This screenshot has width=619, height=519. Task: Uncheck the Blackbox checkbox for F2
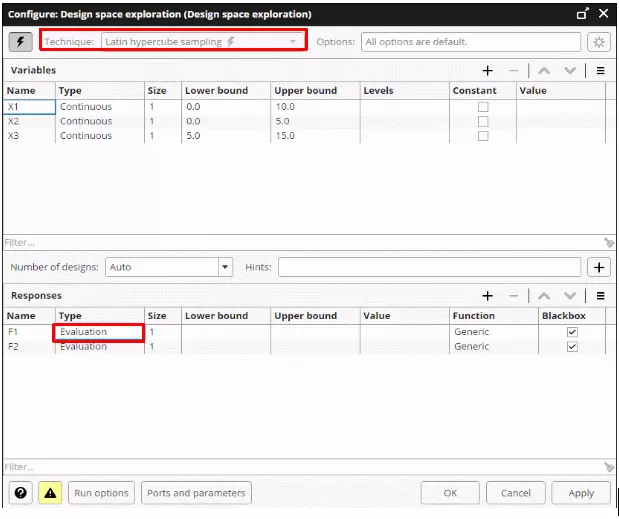[x=572, y=347]
